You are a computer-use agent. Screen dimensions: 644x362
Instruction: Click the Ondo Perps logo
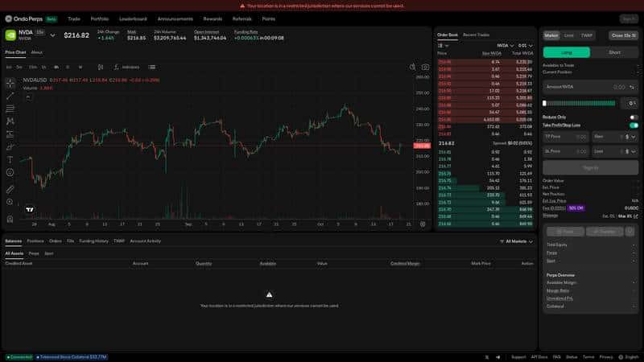click(24, 19)
